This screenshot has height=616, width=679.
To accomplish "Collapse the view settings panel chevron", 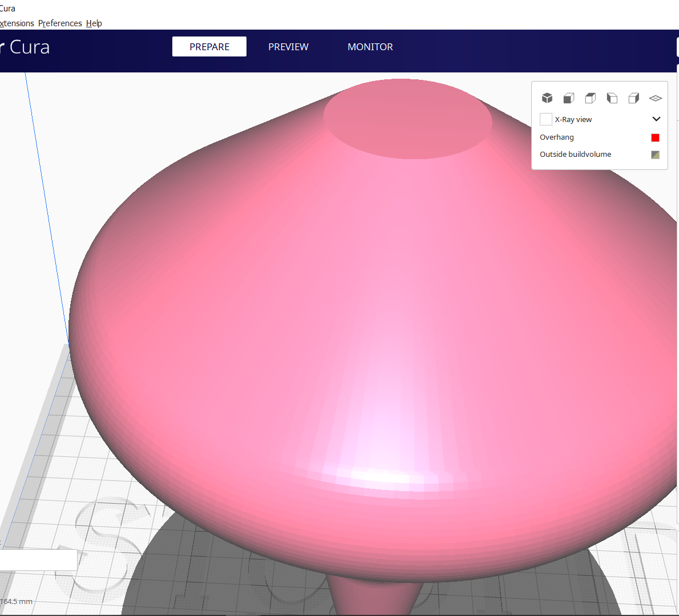I will click(656, 119).
